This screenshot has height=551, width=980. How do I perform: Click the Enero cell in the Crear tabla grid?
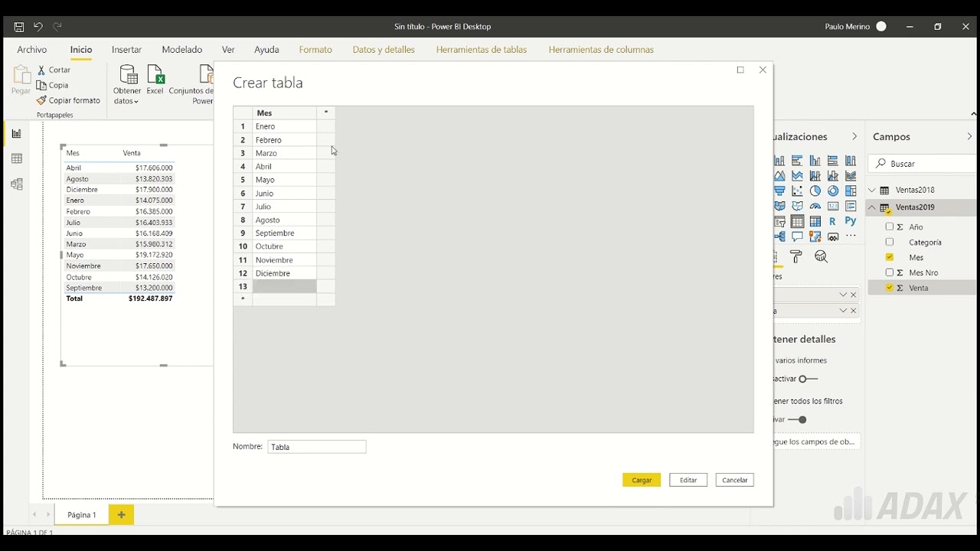[285, 126]
